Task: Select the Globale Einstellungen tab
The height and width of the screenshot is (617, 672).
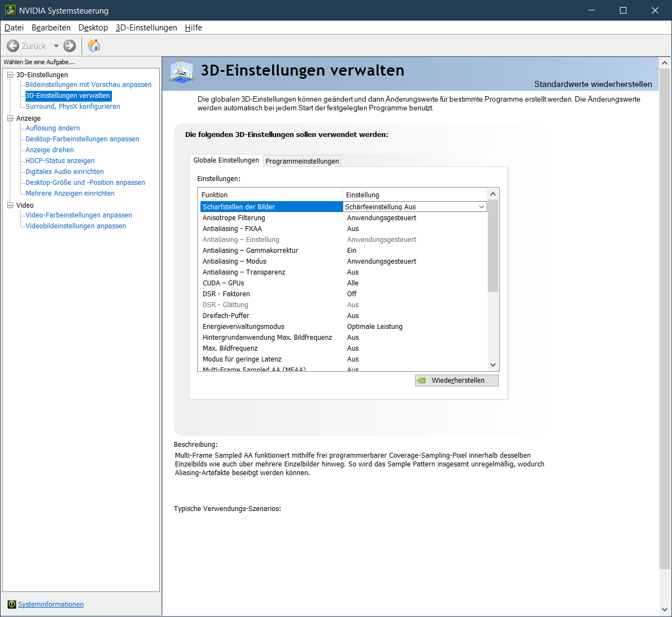Action: (226, 160)
